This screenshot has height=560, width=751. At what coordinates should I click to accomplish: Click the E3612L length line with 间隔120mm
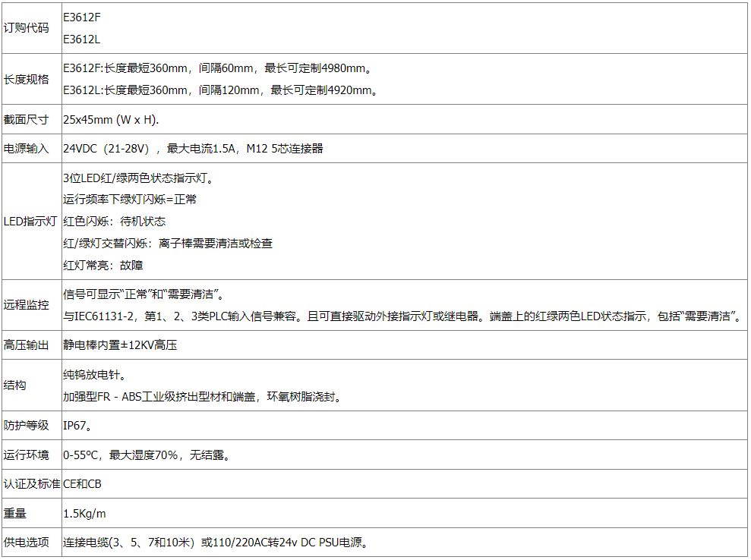click(221, 90)
